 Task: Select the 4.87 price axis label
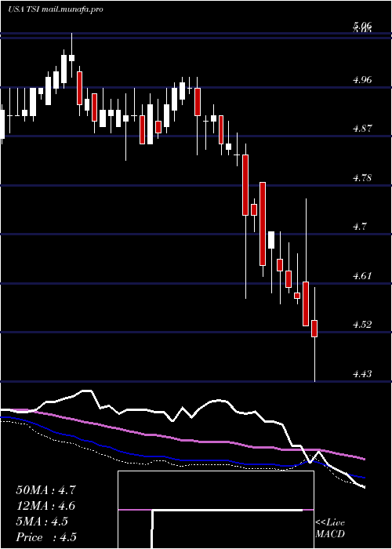pos(362,129)
